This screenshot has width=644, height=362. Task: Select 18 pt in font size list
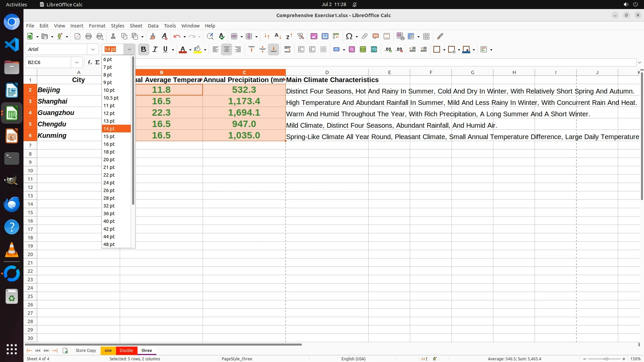(109, 152)
